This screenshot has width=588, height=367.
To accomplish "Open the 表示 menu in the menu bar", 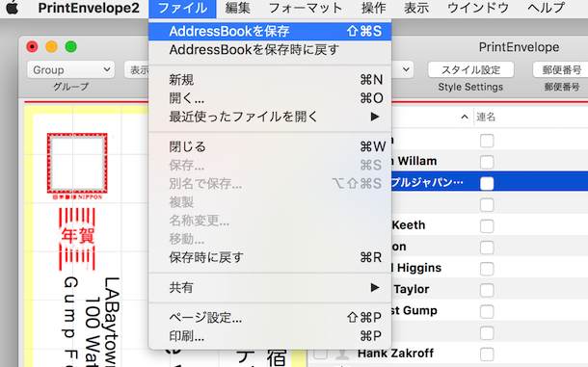I will tap(416, 8).
